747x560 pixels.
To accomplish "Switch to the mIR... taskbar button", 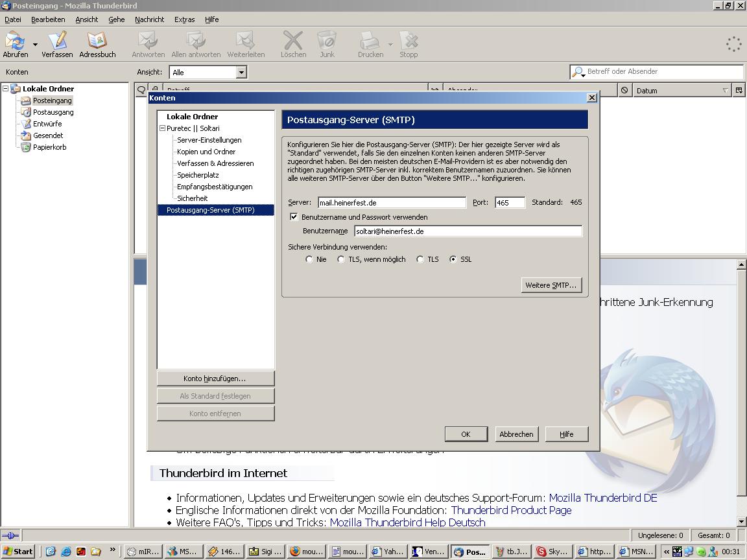I will [x=143, y=552].
